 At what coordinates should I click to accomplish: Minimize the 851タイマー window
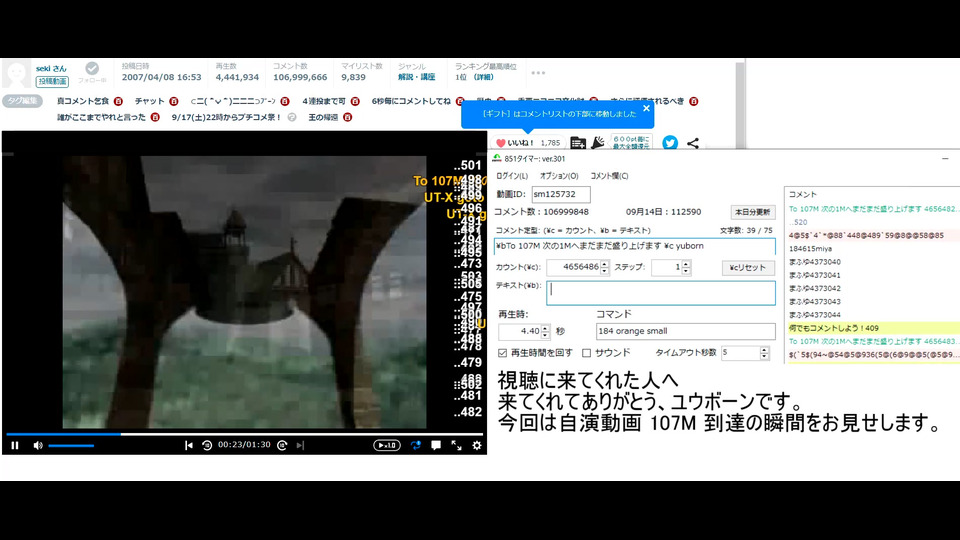tap(945, 159)
